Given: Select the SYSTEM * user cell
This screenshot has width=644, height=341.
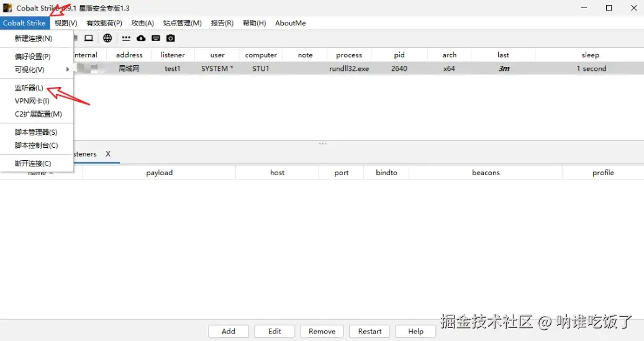Looking at the screenshot, I should tap(217, 68).
